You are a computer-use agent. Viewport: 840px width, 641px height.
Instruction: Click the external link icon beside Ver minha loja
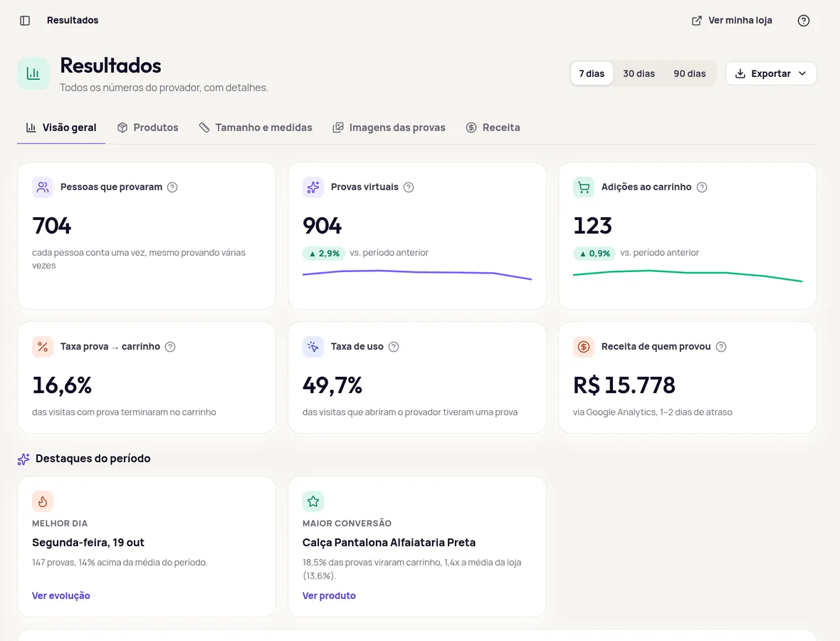696,21
